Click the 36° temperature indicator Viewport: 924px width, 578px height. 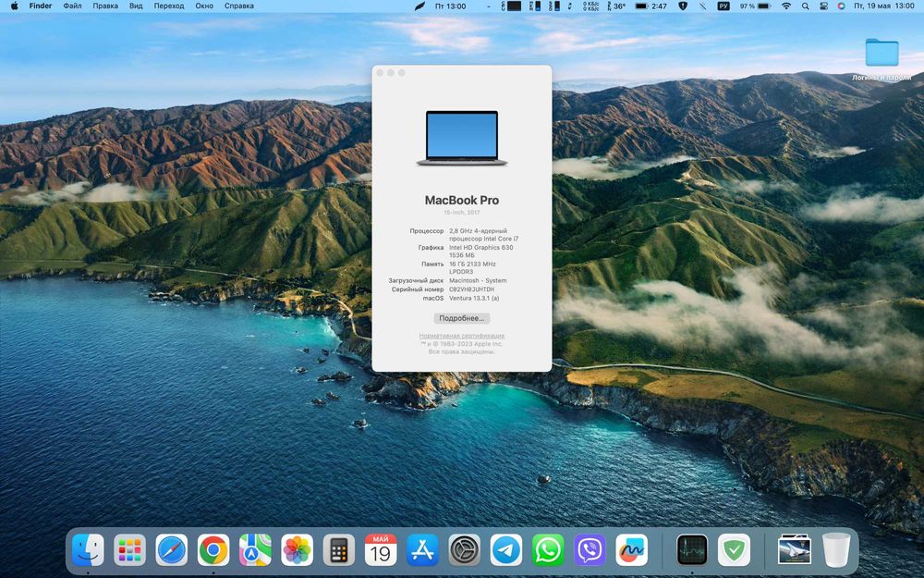pyautogui.click(x=615, y=6)
